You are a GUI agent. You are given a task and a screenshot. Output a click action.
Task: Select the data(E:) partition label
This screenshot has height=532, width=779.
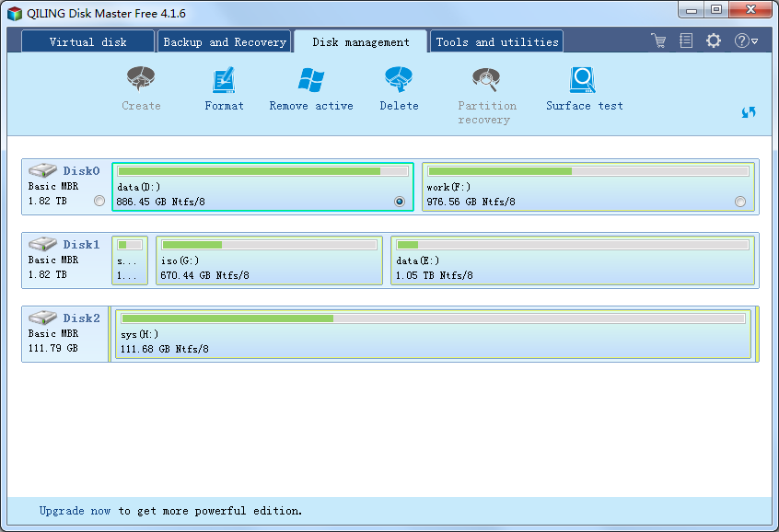[417, 260]
